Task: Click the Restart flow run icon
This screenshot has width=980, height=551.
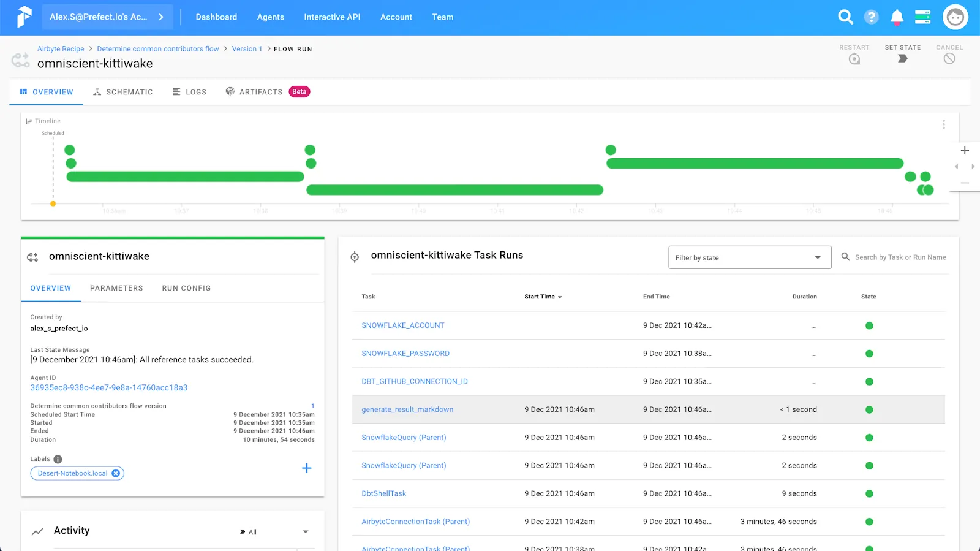Action: coord(854,59)
